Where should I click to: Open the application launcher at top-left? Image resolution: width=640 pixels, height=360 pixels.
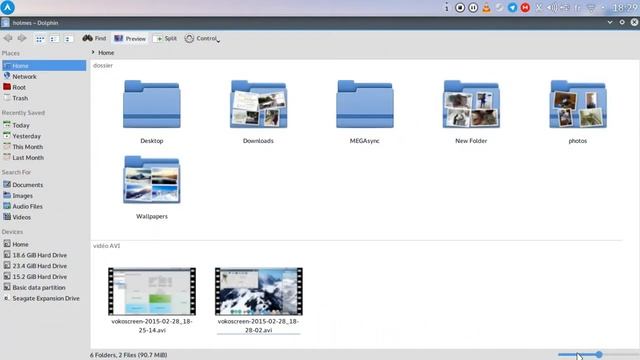pos(8,7)
